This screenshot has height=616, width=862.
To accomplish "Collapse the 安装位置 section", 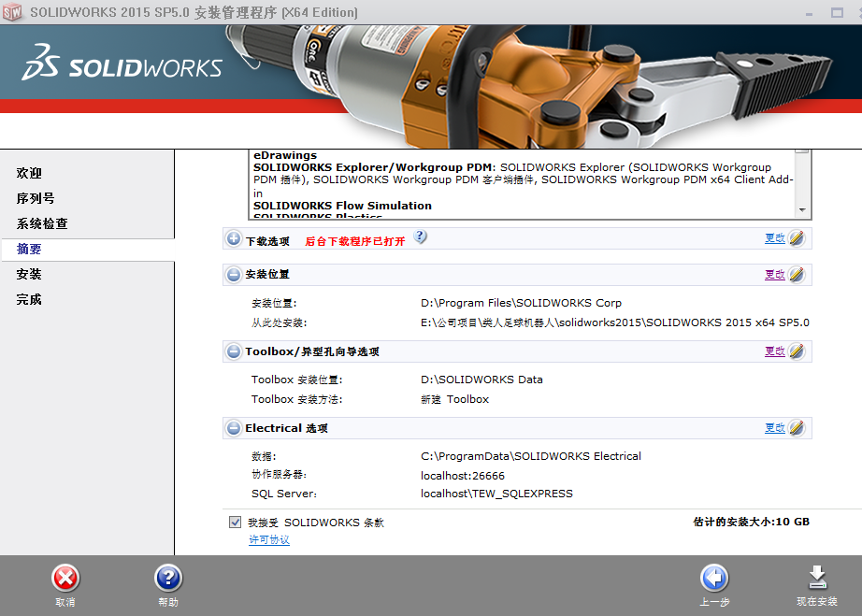I will 233,275.
